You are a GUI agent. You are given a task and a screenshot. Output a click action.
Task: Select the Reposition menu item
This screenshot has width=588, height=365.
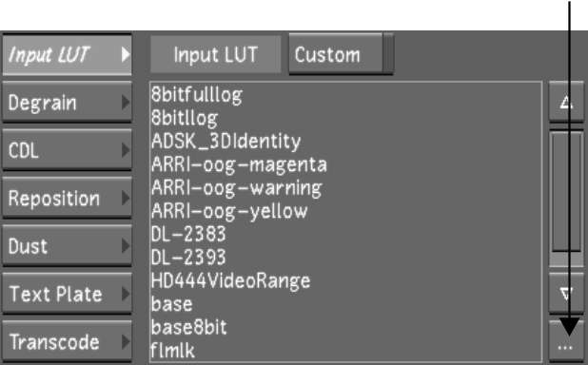tap(68, 199)
